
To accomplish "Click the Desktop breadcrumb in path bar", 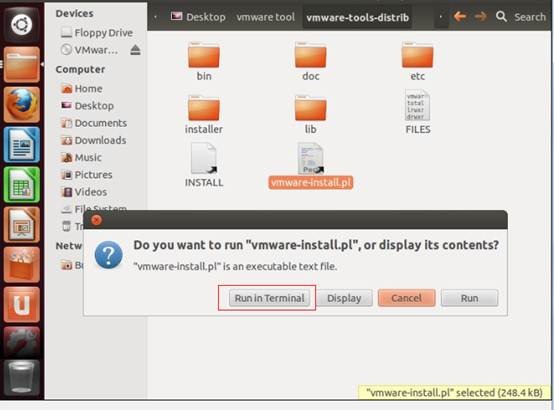I will coord(198,17).
